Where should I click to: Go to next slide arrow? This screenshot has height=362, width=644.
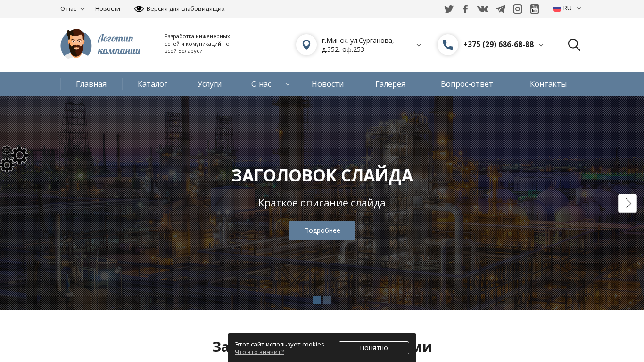627,203
